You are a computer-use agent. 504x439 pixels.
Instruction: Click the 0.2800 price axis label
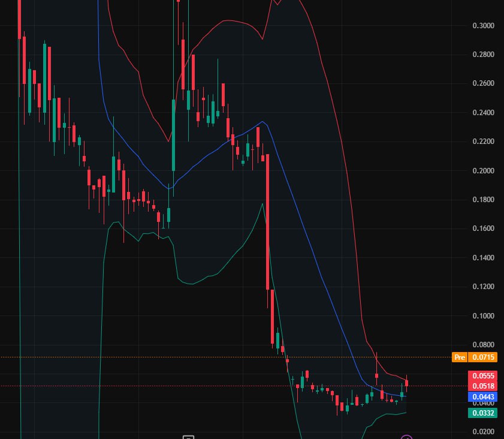coord(483,55)
